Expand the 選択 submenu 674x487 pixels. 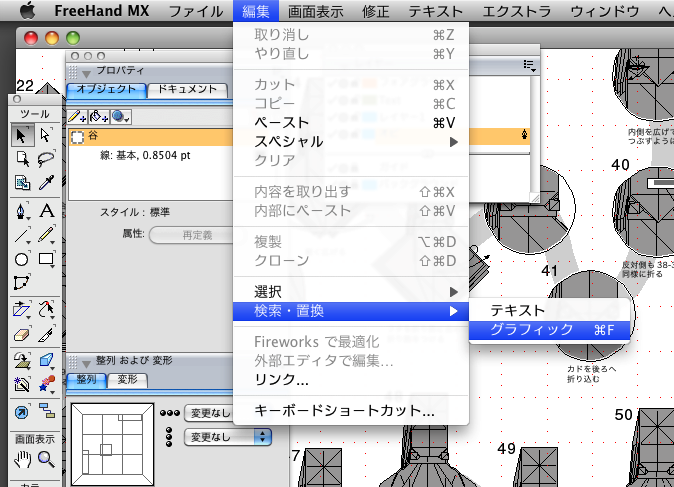coord(351,292)
